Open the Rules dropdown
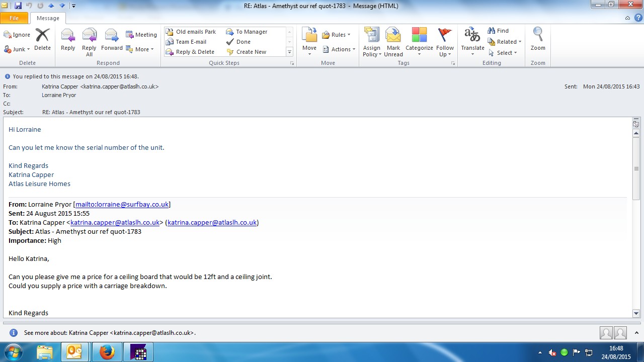This screenshot has height=362, width=644. [336, 35]
